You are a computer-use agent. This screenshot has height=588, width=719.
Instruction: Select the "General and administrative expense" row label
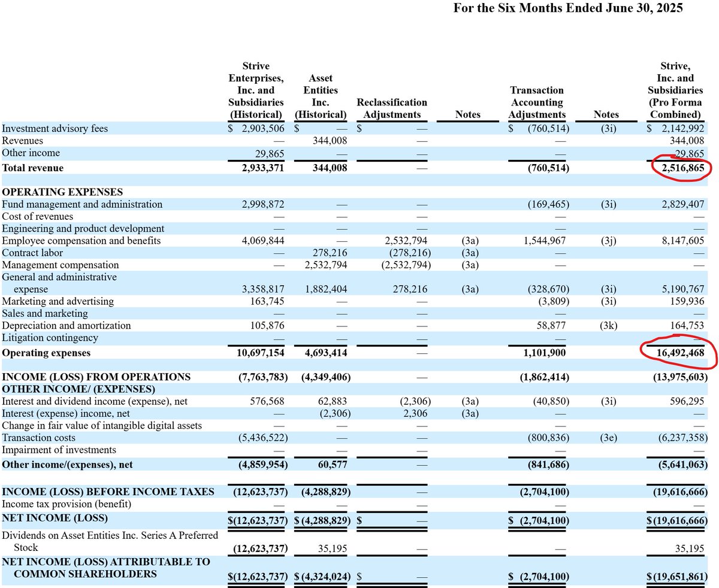[x=59, y=283]
